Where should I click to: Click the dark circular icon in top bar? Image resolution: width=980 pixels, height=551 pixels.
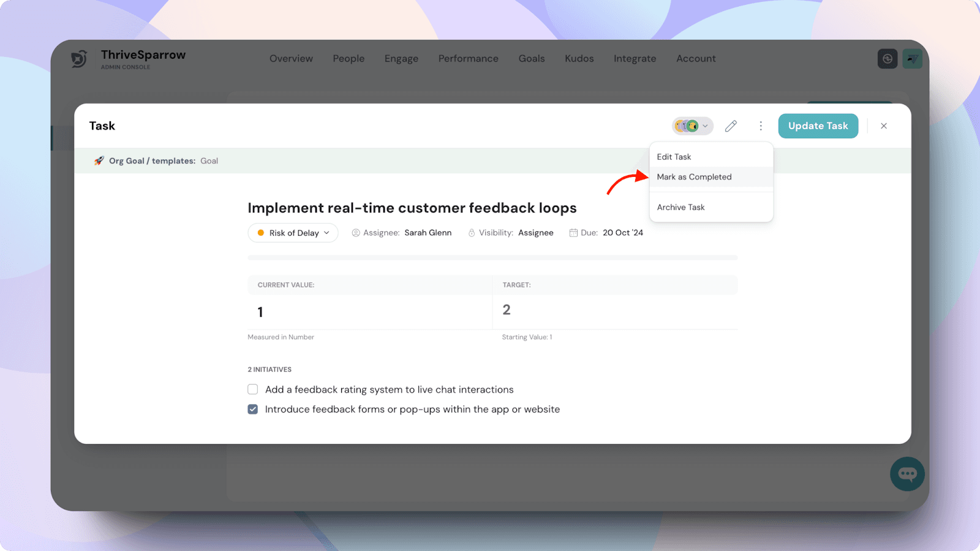point(887,59)
